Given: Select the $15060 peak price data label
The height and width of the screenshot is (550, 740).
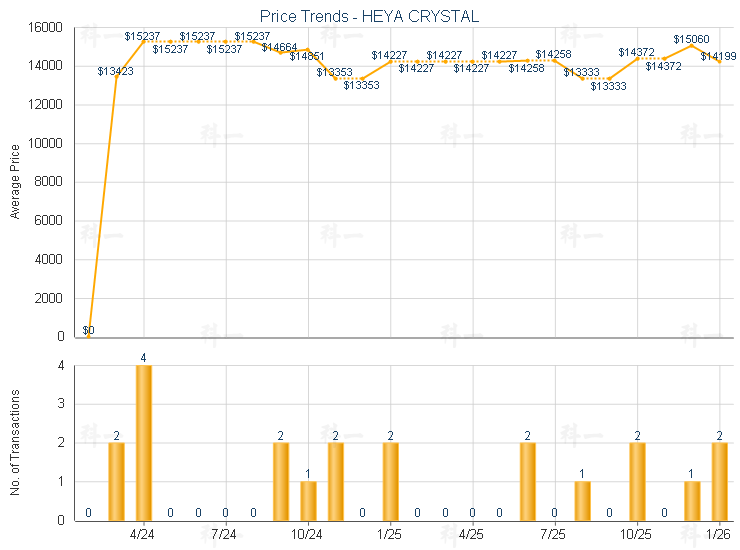Looking at the screenshot, I should (x=691, y=39).
